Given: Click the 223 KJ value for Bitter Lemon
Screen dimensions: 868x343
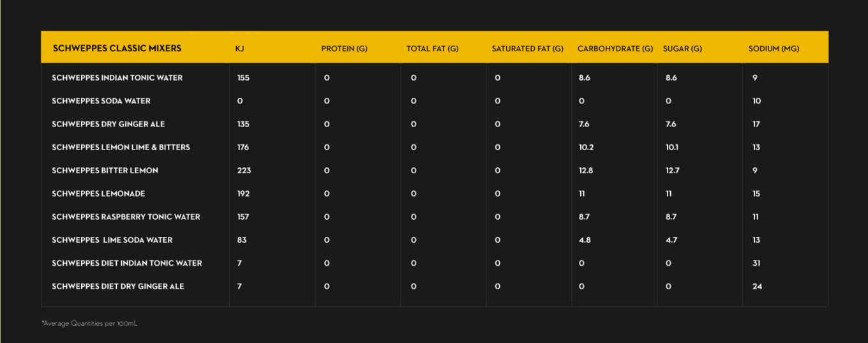Looking at the screenshot, I should [x=244, y=171].
